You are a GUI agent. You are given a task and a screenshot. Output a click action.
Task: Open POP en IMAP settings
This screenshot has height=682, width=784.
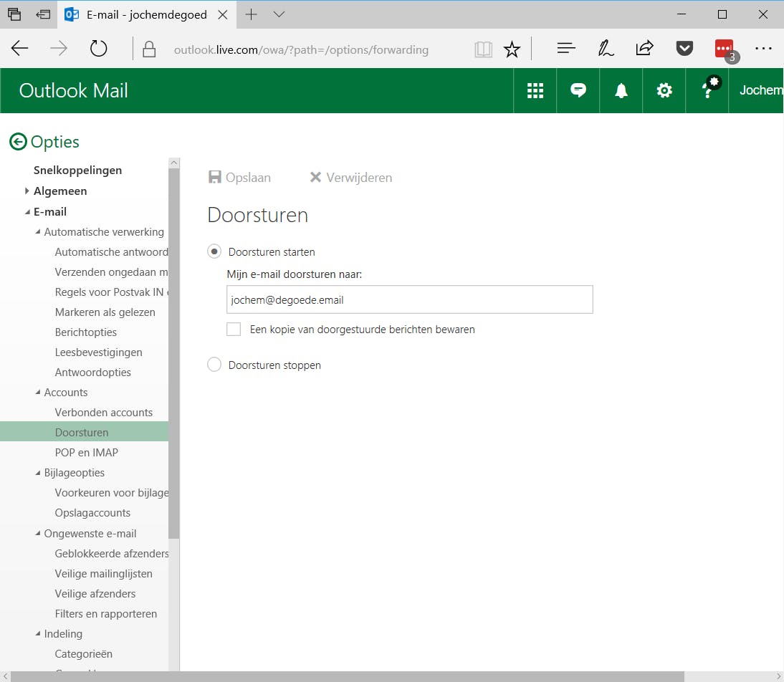(x=86, y=453)
